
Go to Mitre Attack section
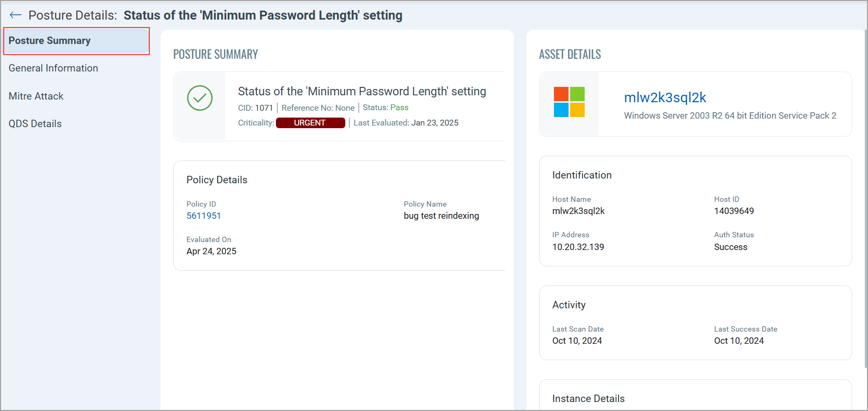coord(36,96)
